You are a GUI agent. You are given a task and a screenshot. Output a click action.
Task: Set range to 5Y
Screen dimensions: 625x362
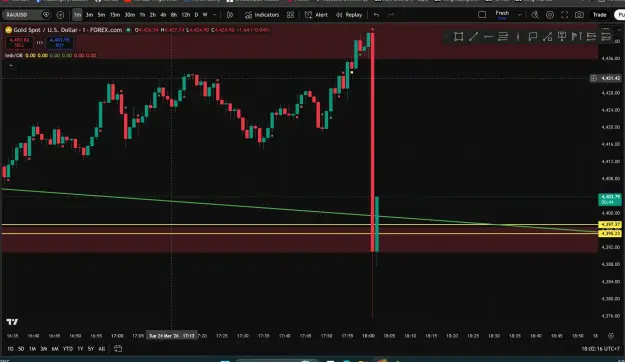(x=91, y=349)
